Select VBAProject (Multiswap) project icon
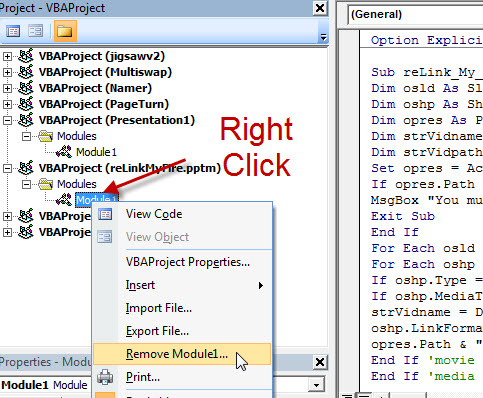483x398 pixels. 26,72
